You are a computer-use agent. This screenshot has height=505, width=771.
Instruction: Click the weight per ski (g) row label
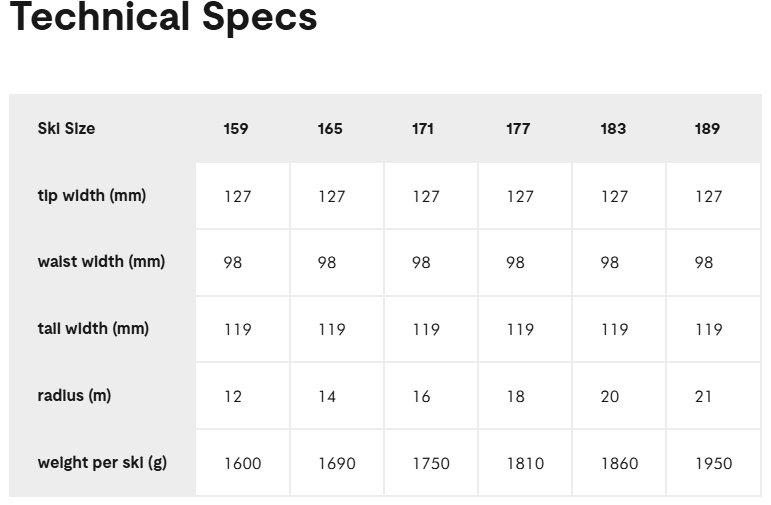(102, 463)
